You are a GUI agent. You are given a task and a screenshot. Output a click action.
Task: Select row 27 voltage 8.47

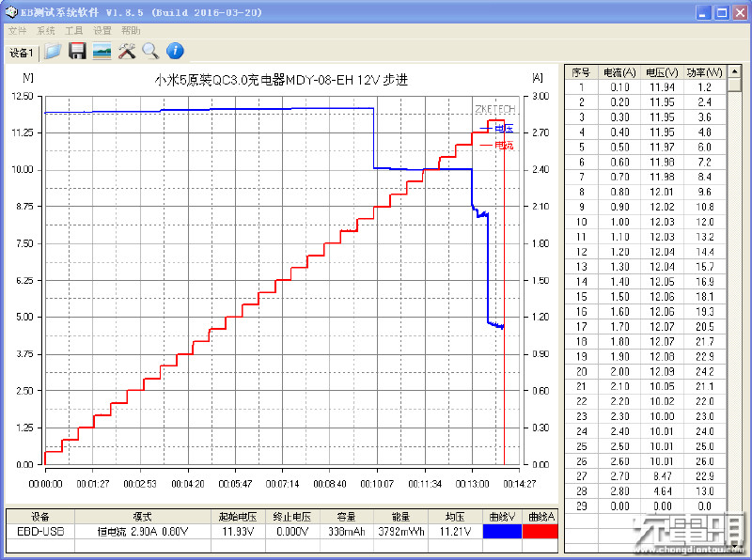[662, 476]
